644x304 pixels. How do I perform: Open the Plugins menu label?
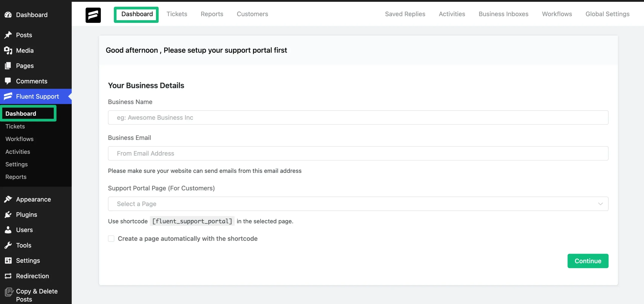click(26, 215)
